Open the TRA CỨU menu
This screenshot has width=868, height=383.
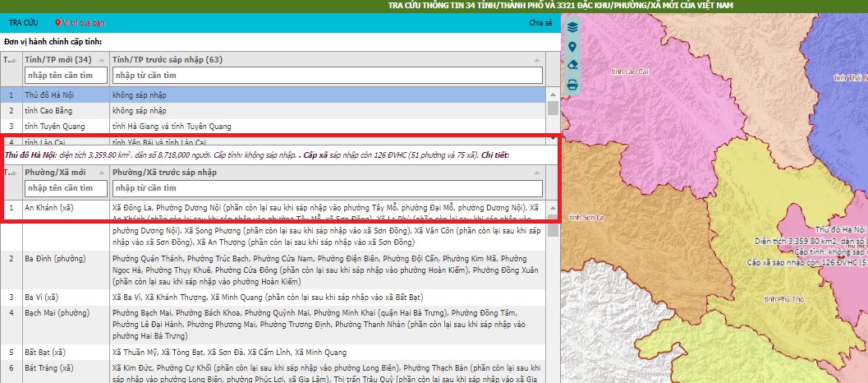[24, 23]
